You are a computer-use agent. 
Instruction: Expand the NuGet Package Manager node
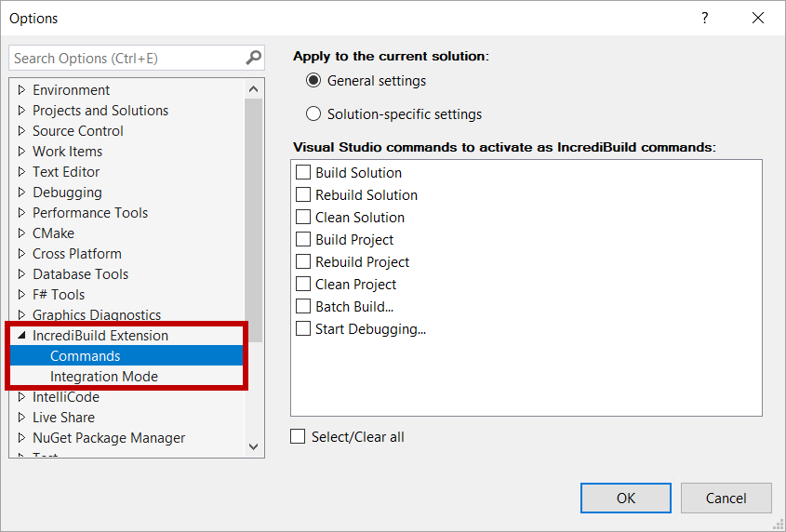pos(21,438)
